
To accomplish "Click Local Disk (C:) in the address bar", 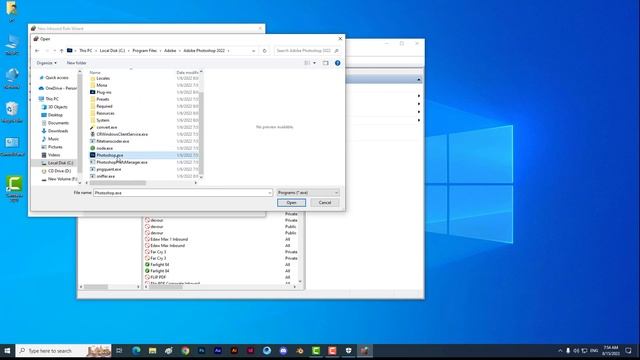I will point(112,51).
